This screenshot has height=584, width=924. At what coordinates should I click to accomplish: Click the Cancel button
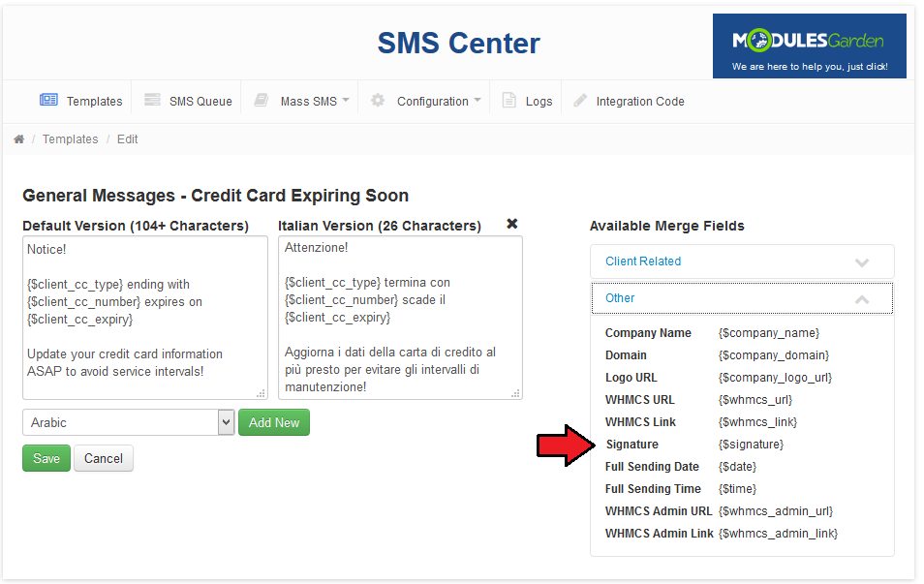point(104,458)
